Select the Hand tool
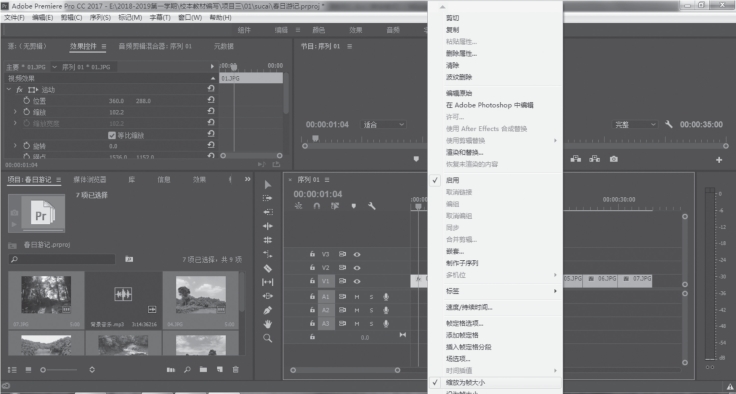This screenshot has height=394, width=736. pos(268,324)
